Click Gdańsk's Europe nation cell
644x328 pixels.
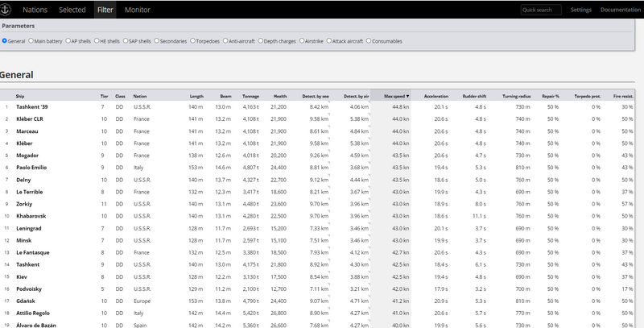(x=142, y=301)
